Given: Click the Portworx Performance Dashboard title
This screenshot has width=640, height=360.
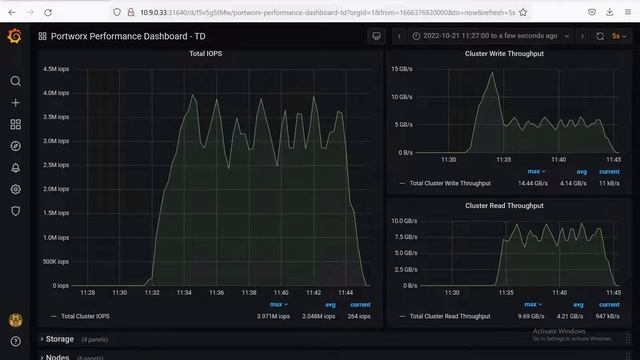Looking at the screenshot, I should pos(128,36).
